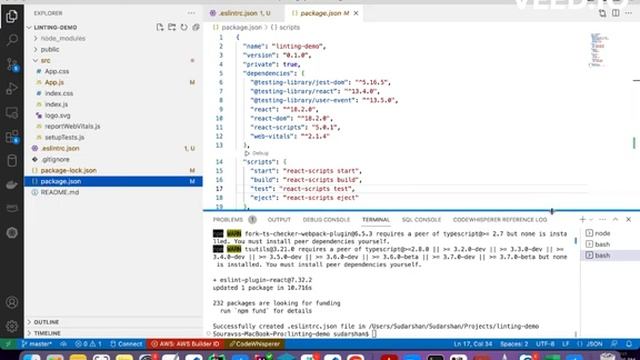Screen dimensions: 640x360
Task: Click the master branch in status bar
Action: (x=37, y=344)
